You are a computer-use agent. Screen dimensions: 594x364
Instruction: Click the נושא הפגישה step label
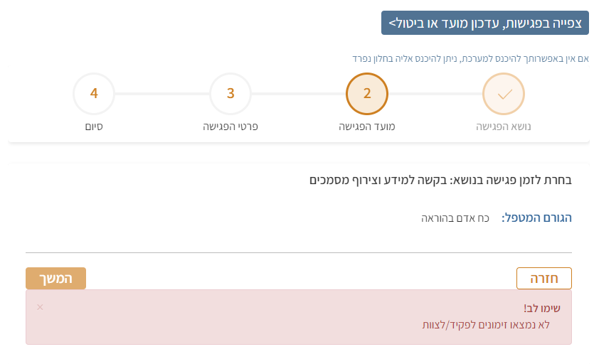504,127
